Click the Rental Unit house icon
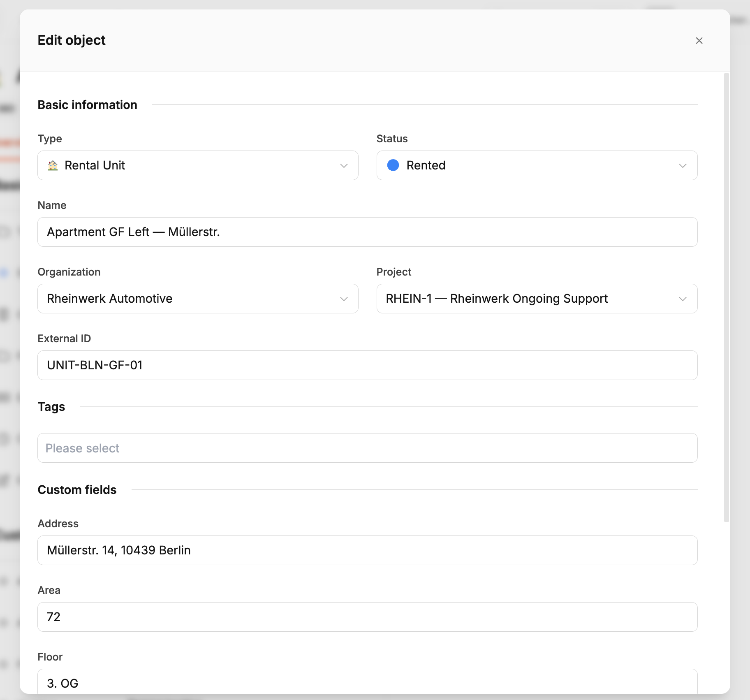Image resolution: width=750 pixels, height=700 pixels. coord(53,165)
